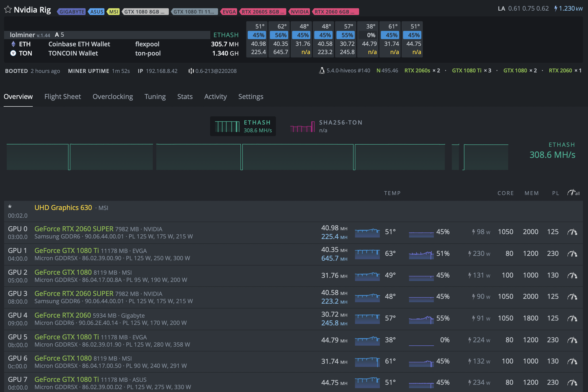This screenshot has height=392, width=588.
Task: Click the main ETHASH hashrate history graph
Action: (x=257, y=157)
